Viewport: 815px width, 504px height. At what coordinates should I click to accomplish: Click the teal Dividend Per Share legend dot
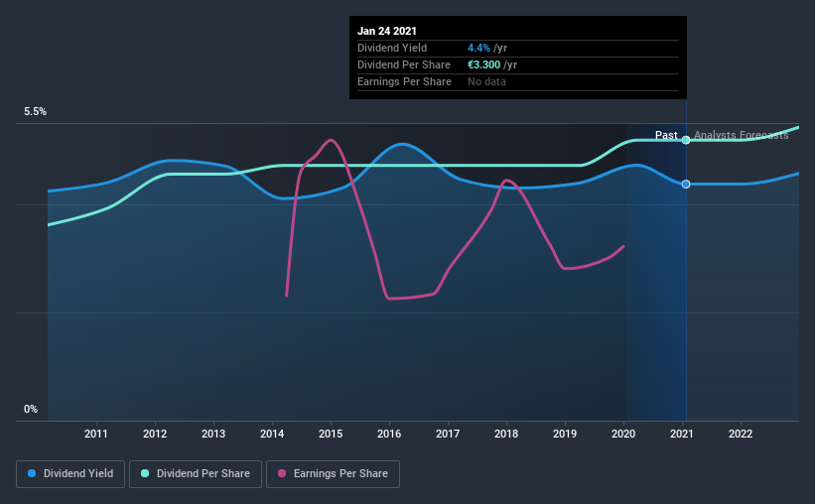[x=145, y=473]
